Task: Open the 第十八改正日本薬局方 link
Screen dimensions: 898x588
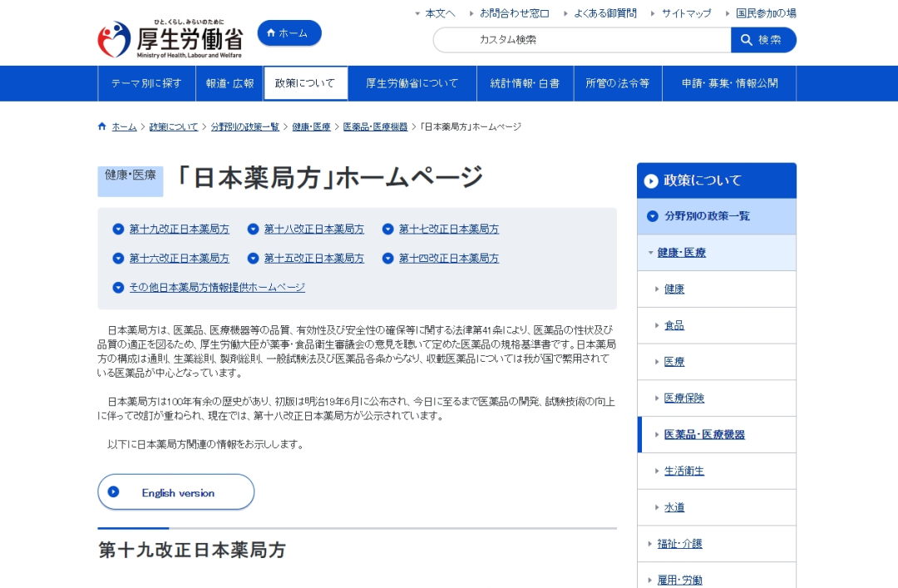Action: pos(313,230)
